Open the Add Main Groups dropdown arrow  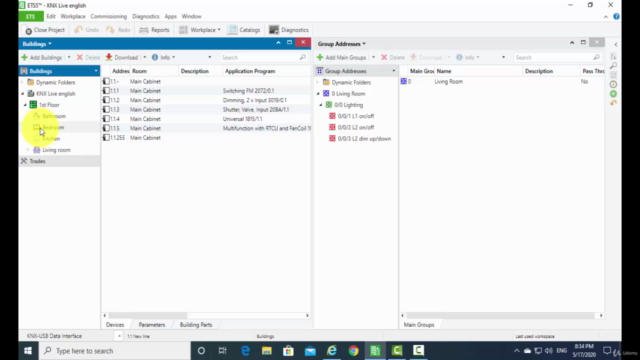[373, 58]
